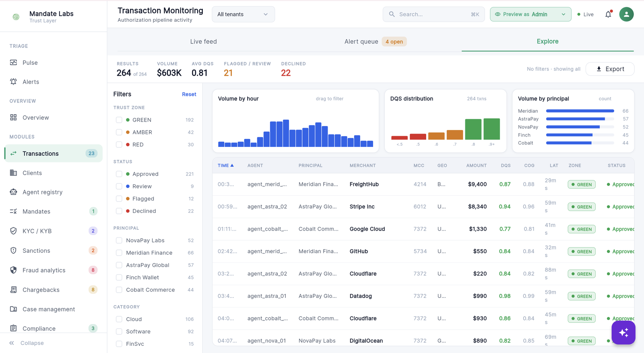This screenshot has height=353, width=644.
Task: Click the Collapse sidebar label
Action: tap(32, 343)
